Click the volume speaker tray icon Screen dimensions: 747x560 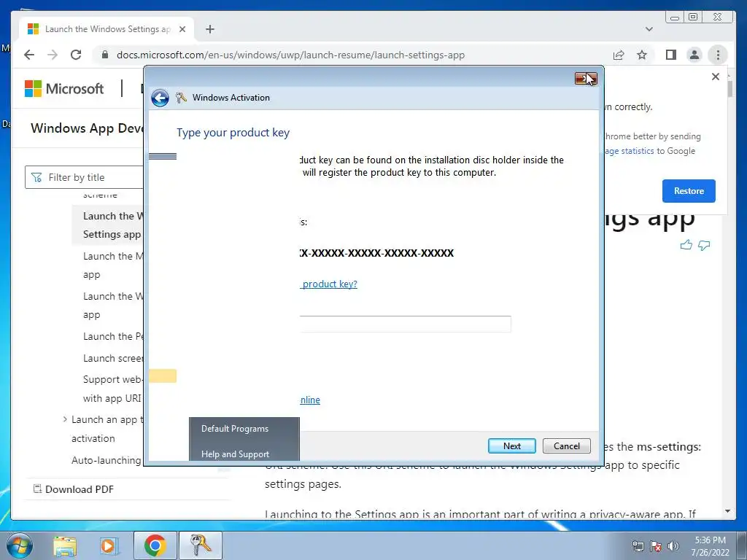(x=673, y=546)
